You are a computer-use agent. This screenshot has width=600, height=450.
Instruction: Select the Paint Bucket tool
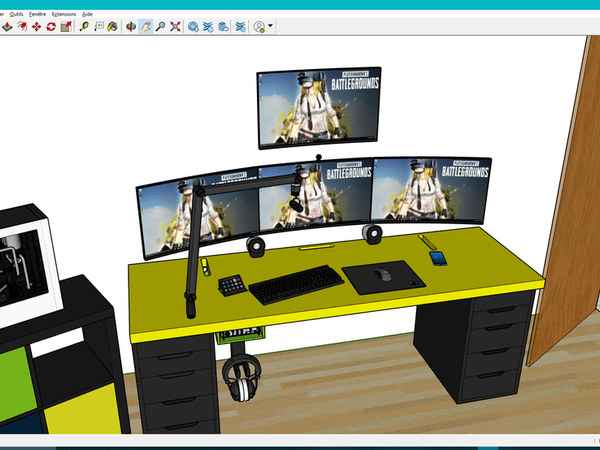point(113,26)
